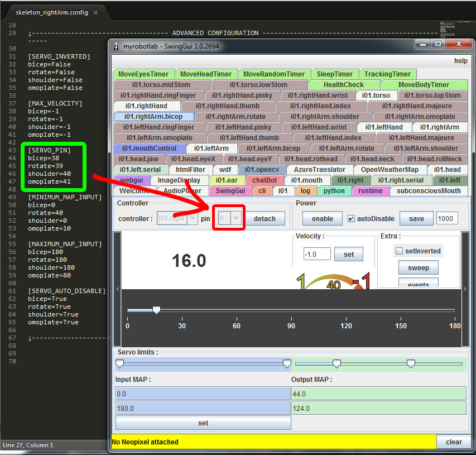
Task: Clear the No Neopixel attached status message
Action: (454, 442)
